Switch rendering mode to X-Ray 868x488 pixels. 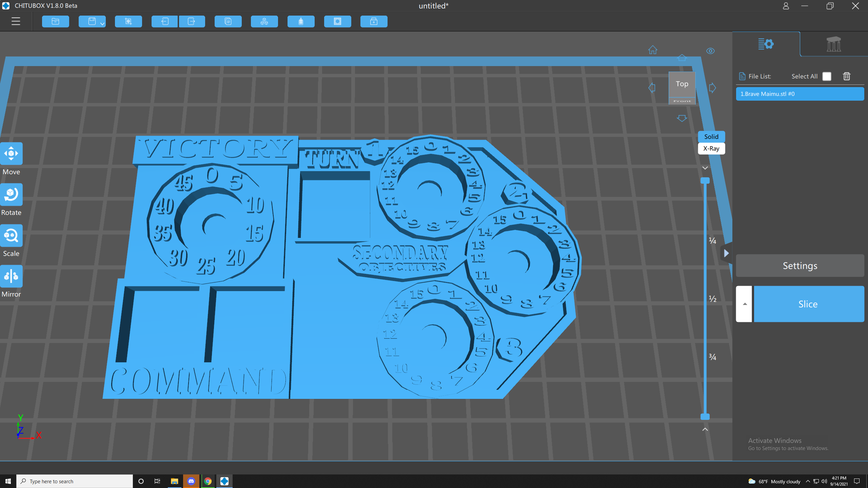(711, 148)
